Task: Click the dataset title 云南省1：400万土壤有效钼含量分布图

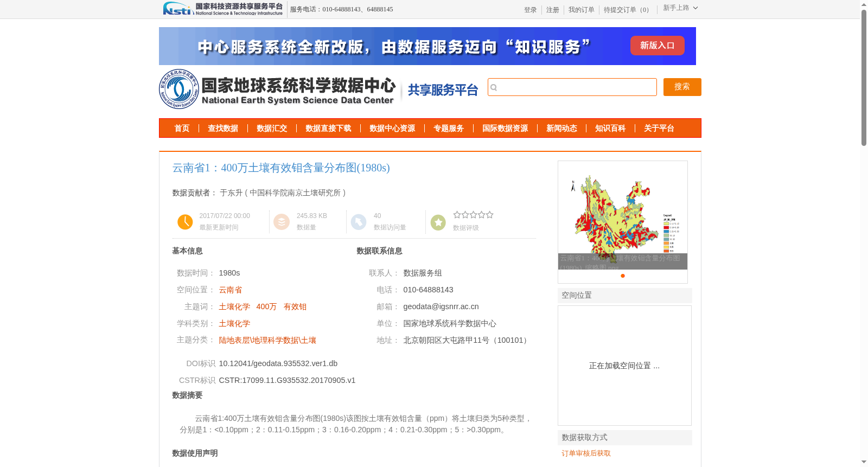Action: 281,168
